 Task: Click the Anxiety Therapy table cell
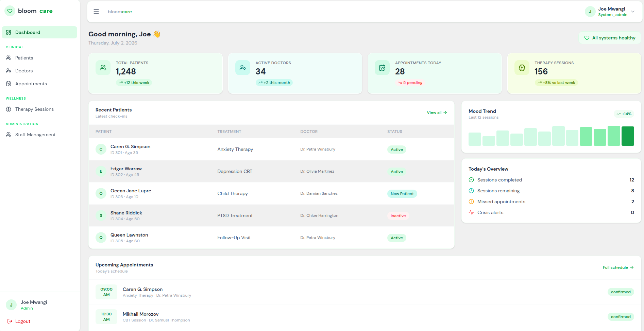click(x=235, y=149)
